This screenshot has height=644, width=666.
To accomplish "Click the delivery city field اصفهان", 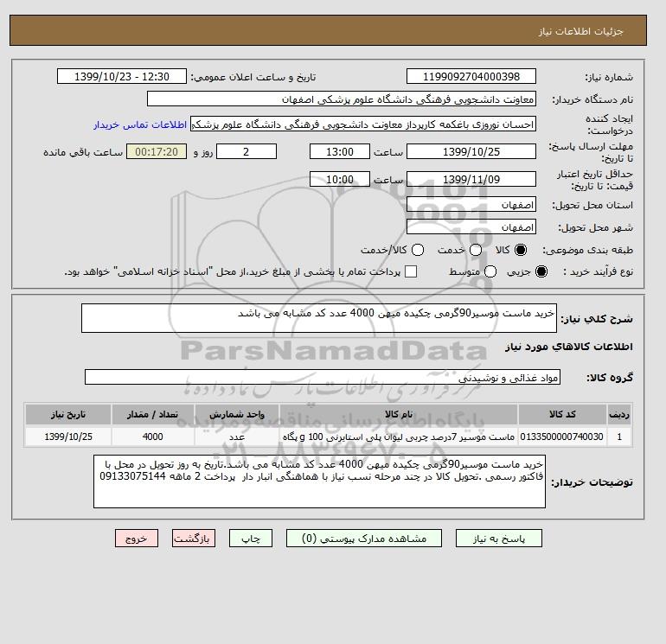I will click(471, 227).
